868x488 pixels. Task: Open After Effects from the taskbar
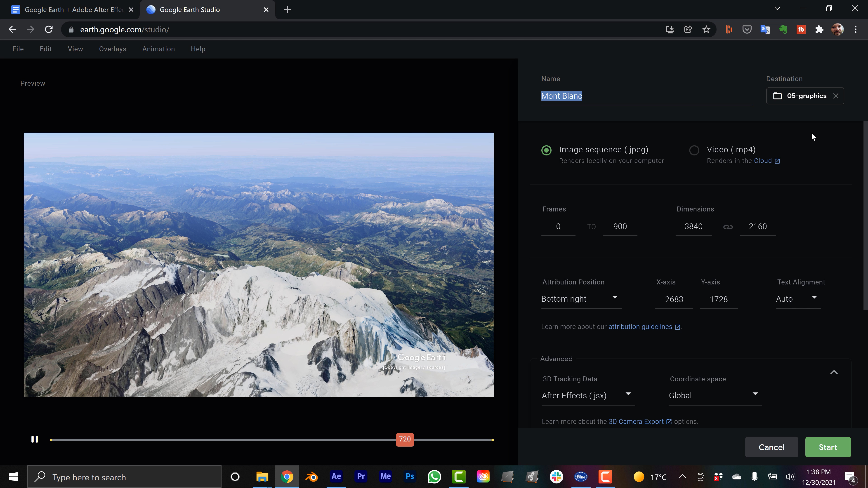coord(336,476)
